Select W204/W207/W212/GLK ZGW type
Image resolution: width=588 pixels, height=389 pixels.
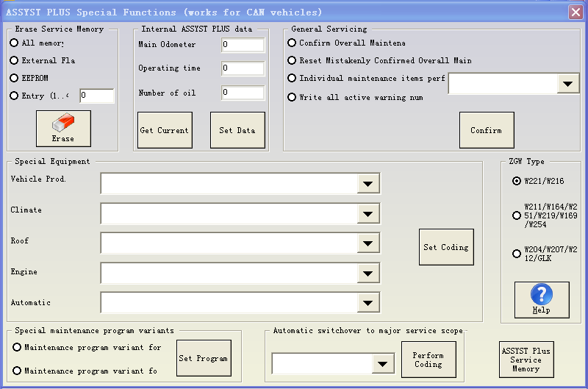[x=517, y=254]
